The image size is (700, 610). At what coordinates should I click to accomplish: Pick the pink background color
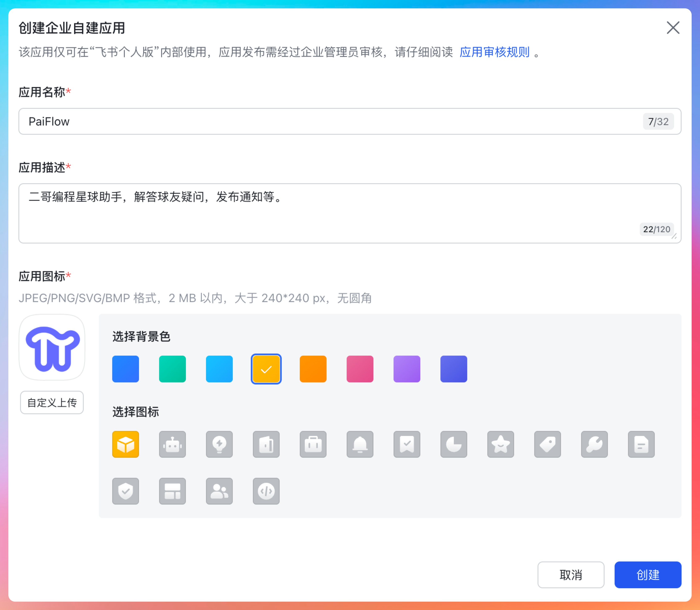360,369
